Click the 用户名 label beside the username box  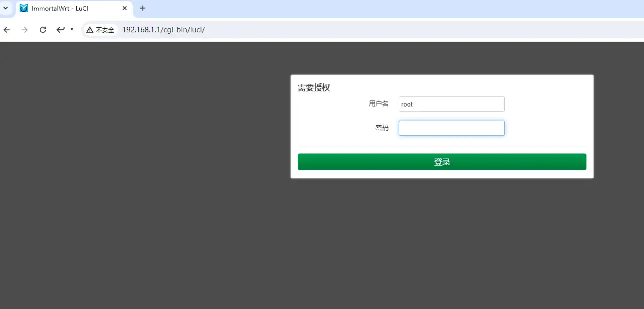(x=379, y=103)
